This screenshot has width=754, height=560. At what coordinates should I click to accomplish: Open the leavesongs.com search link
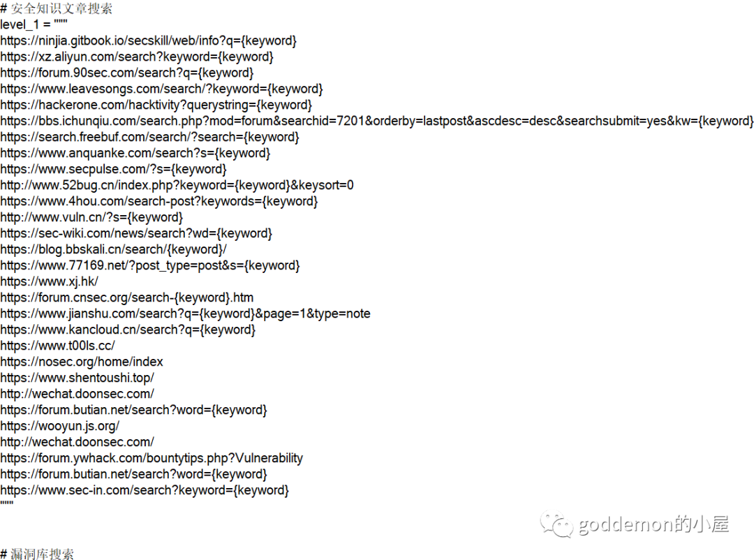[161, 89]
